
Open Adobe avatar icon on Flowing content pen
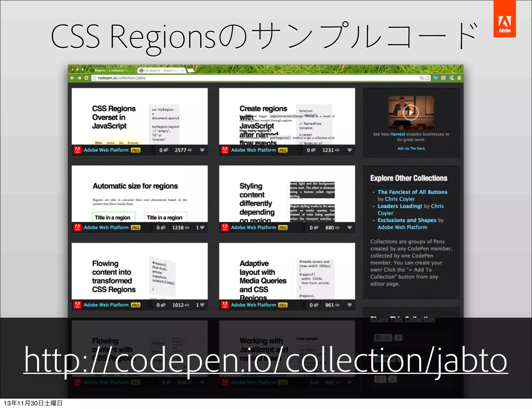(77, 305)
